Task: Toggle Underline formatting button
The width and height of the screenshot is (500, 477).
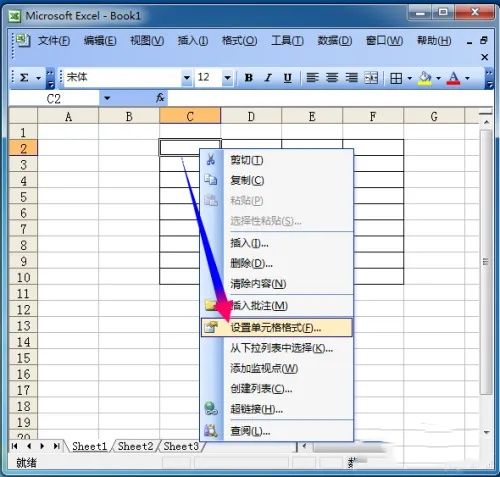Action: (x=287, y=78)
